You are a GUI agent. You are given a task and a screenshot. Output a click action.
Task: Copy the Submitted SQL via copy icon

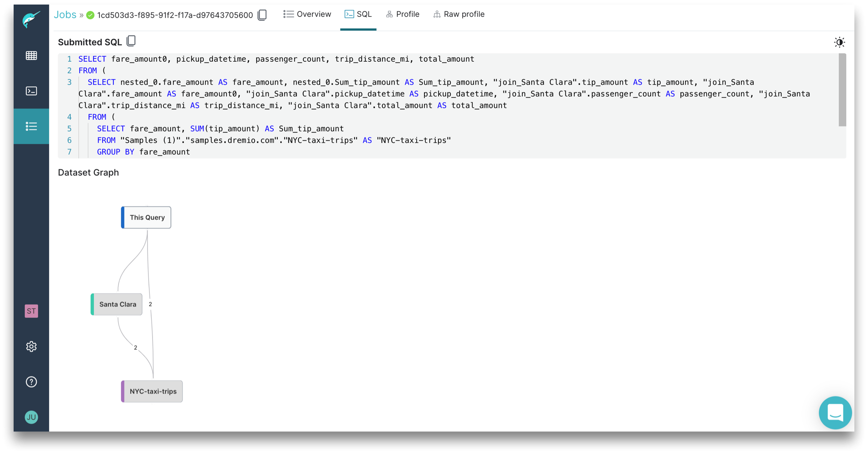click(x=131, y=41)
